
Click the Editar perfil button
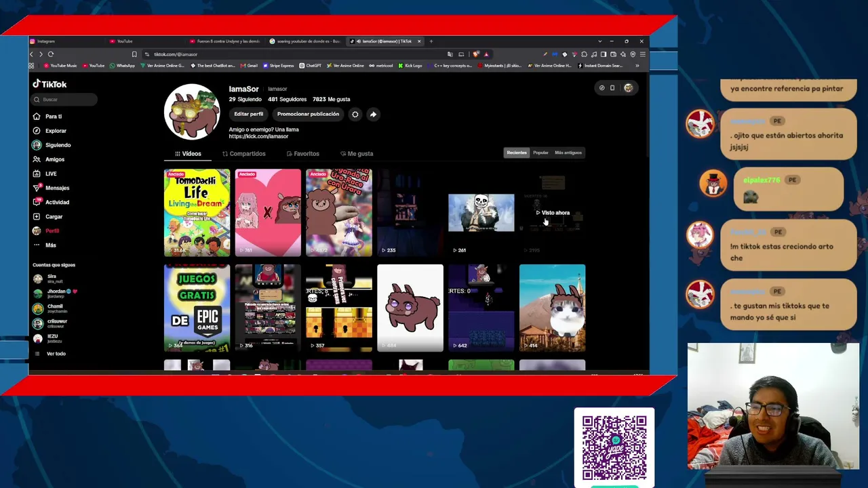pyautogui.click(x=248, y=114)
